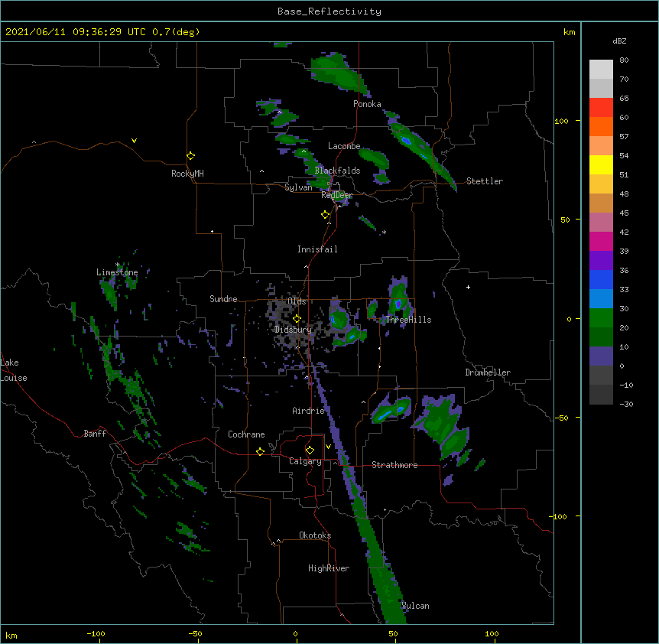This screenshot has width=659, height=644.
Task: Select the magenta 39-42 dBZ legend swatch
Action: click(601, 242)
